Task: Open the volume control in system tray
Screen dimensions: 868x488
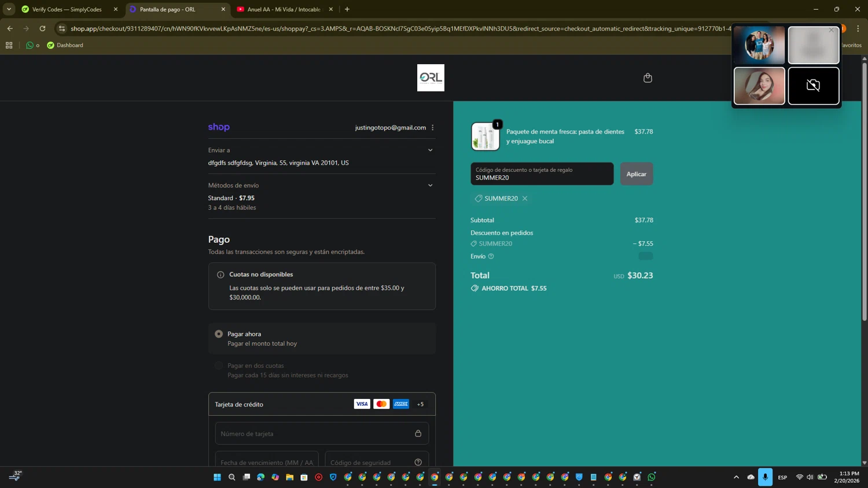Action: (x=810, y=477)
